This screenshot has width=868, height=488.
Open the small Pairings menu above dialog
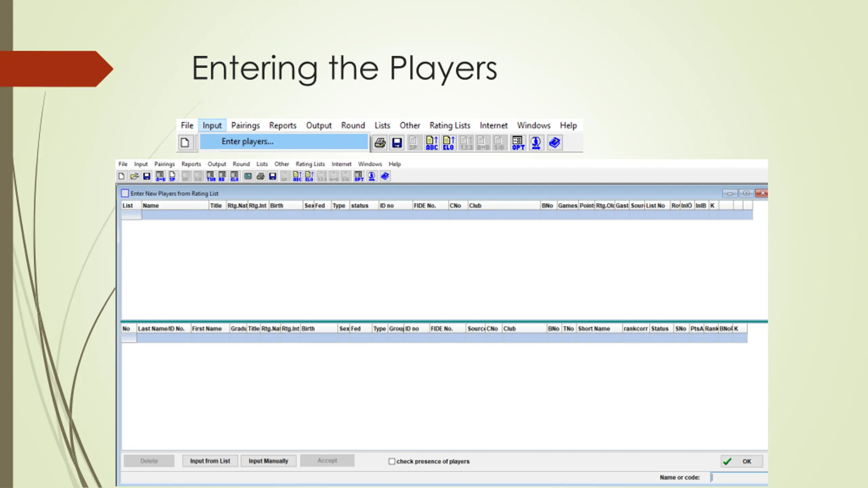point(164,164)
